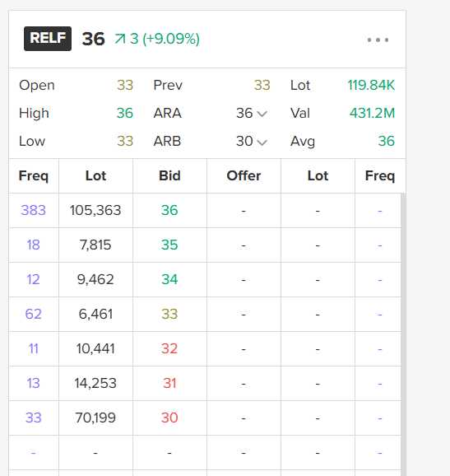Click the lot value 105,363
The image size is (450, 476).
(x=95, y=210)
